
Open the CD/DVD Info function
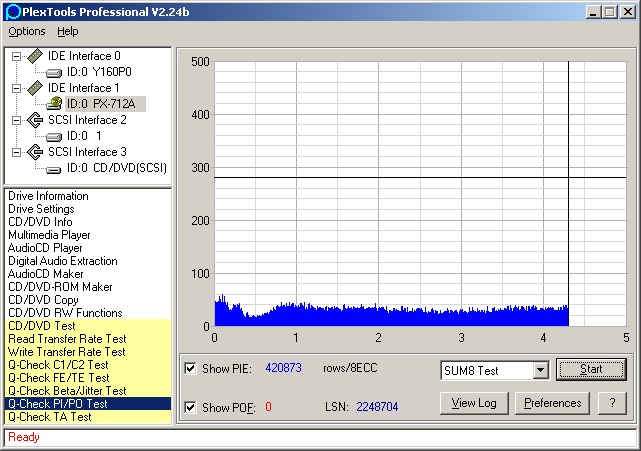(40, 222)
